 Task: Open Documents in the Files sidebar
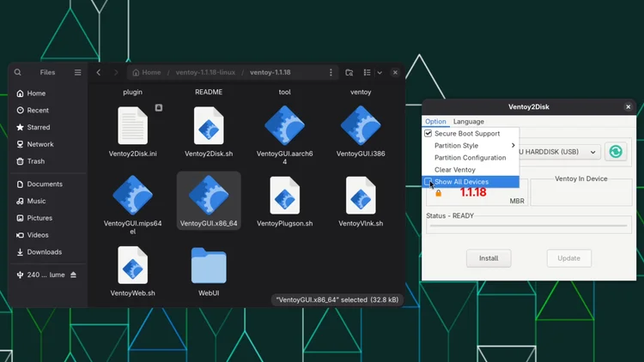(x=47, y=184)
